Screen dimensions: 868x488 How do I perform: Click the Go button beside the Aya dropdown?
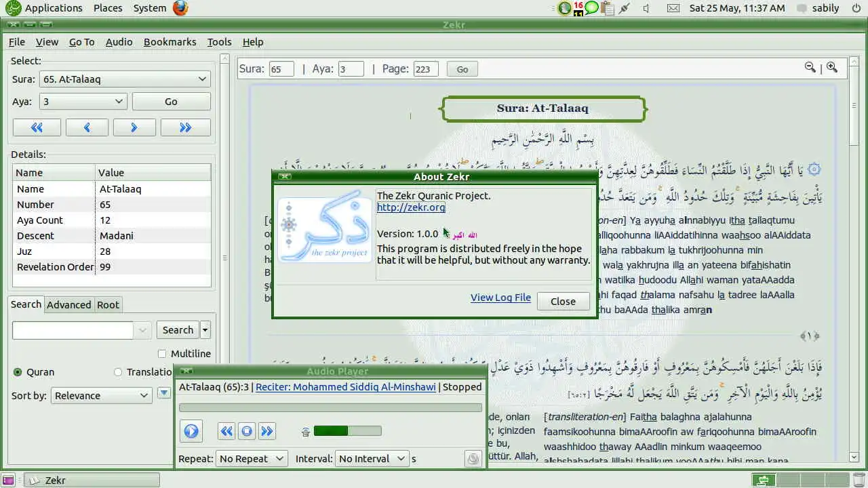(x=171, y=102)
